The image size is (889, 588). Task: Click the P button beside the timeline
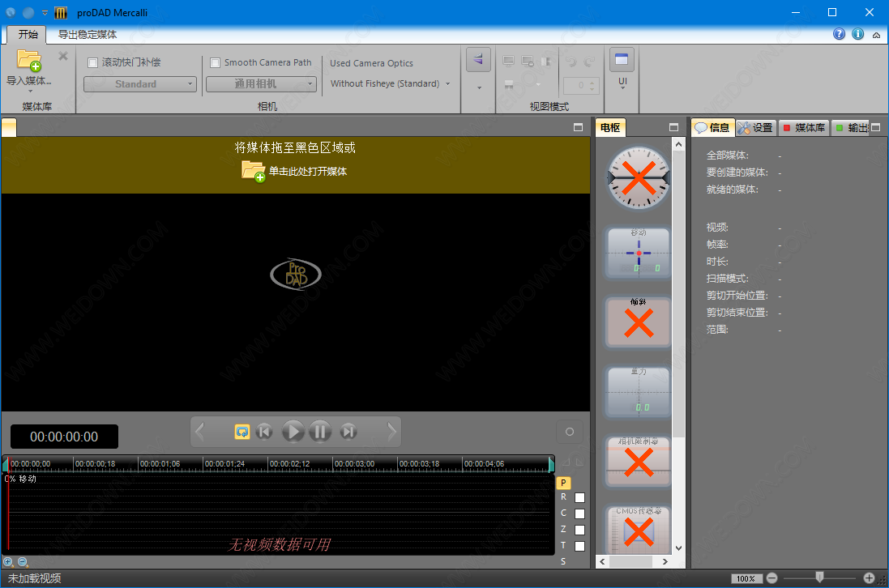coord(564,482)
